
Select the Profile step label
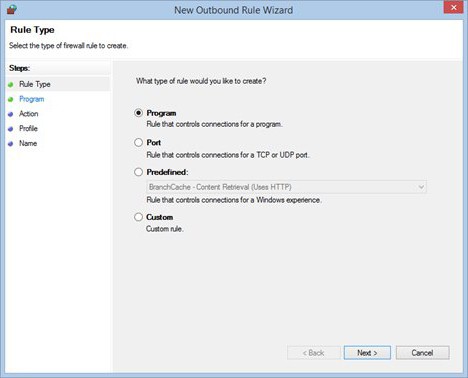click(x=28, y=128)
